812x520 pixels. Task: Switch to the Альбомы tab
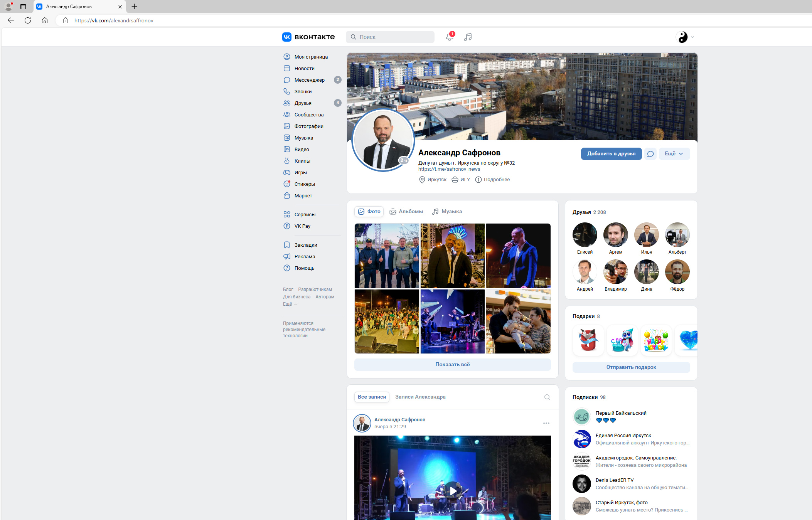406,211
